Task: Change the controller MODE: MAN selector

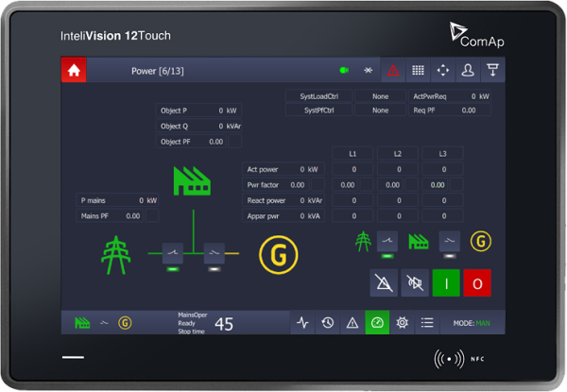Action: [x=472, y=323]
